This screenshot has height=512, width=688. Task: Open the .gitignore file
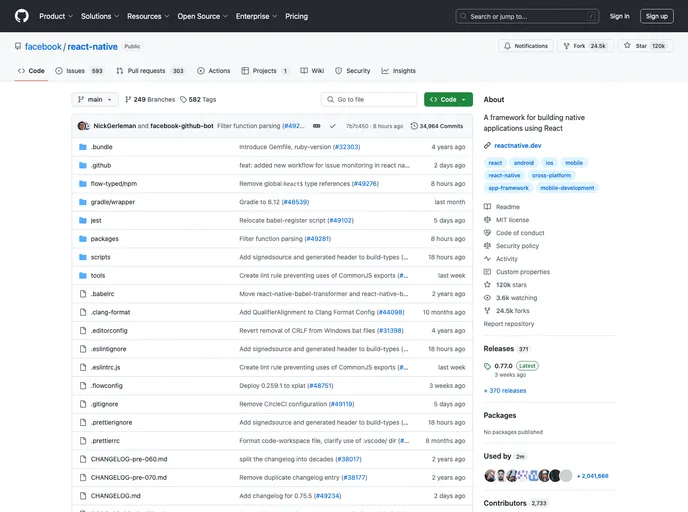[104, 405]
